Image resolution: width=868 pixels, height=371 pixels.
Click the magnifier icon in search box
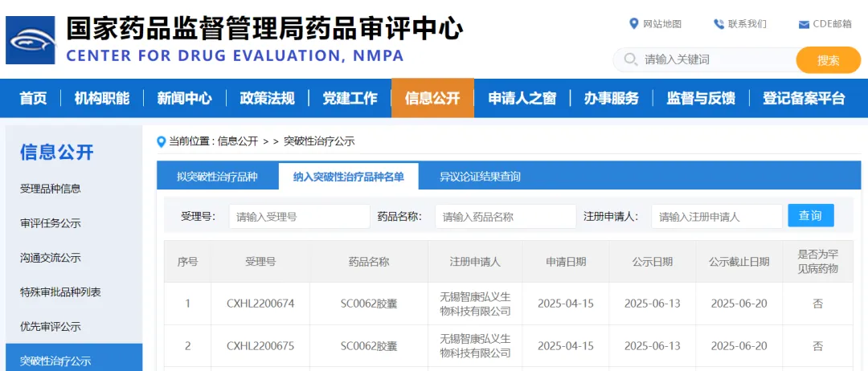tap(630, 60)
